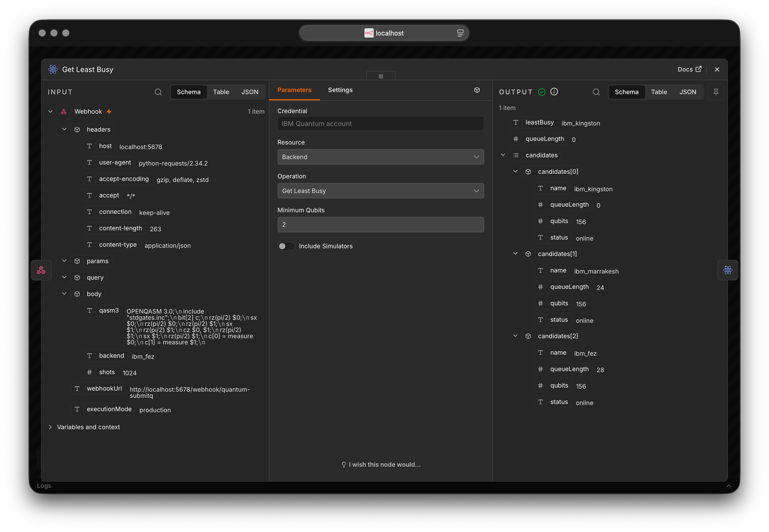Click the reader icon in the address bar
This screenshot has width=769, height=532.
460,33
